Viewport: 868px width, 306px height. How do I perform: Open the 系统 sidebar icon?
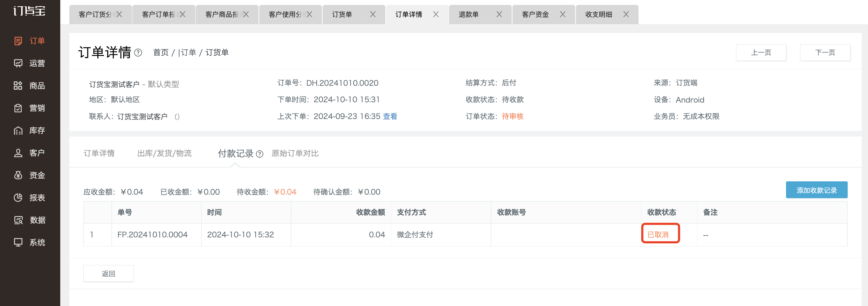coord(18,243)
